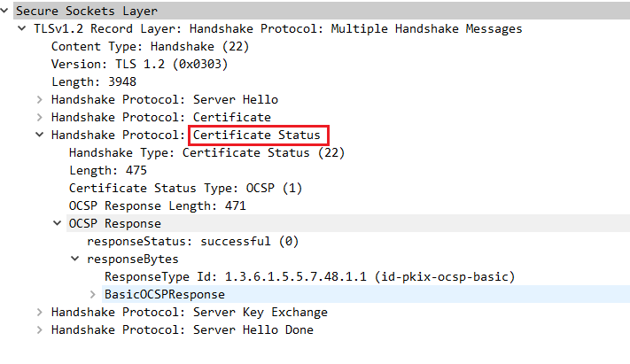
Task: Select the OCSP Response row text
Action: click(x=115, y=223)
